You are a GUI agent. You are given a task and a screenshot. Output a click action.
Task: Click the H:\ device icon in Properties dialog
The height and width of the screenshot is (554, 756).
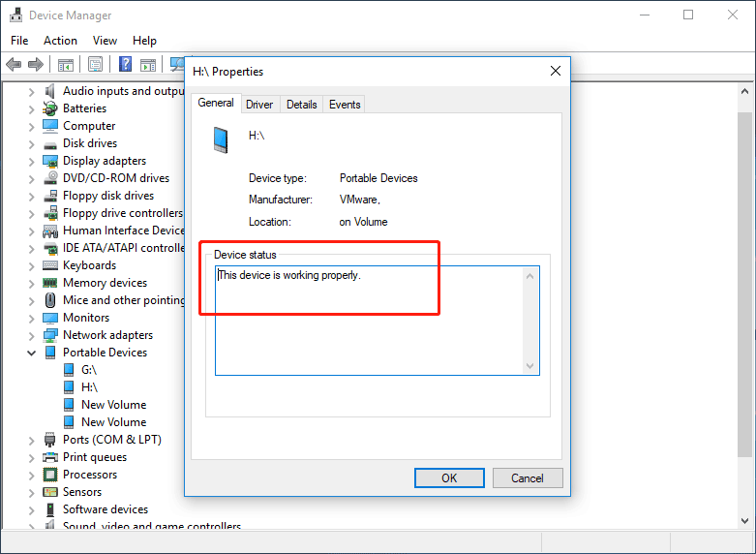coord(222,139)
